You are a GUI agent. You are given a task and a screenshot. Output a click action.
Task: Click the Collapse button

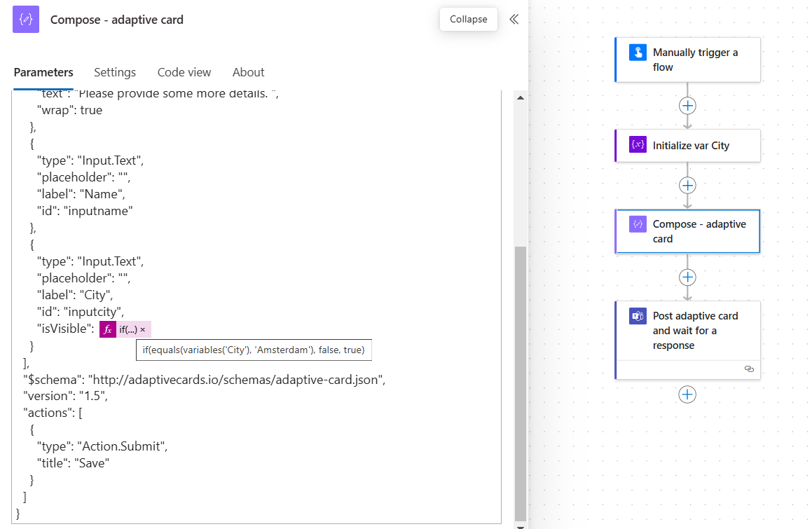click(x=468, y=19)
